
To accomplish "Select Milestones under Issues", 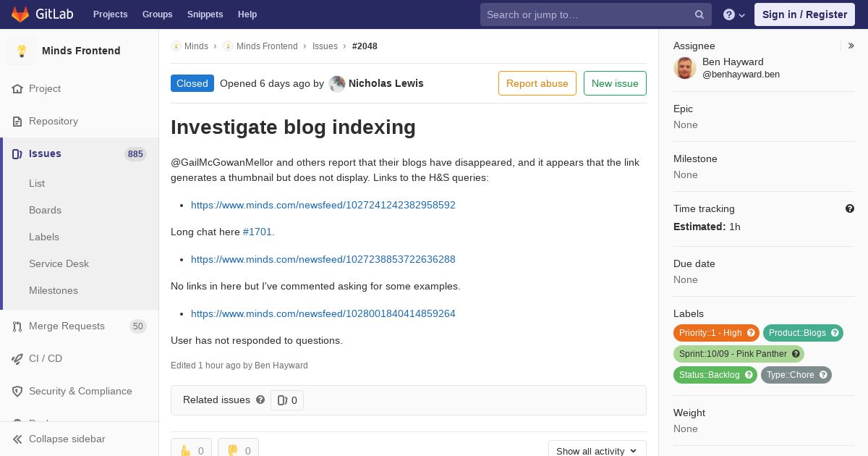I will (x=54, y=291).
